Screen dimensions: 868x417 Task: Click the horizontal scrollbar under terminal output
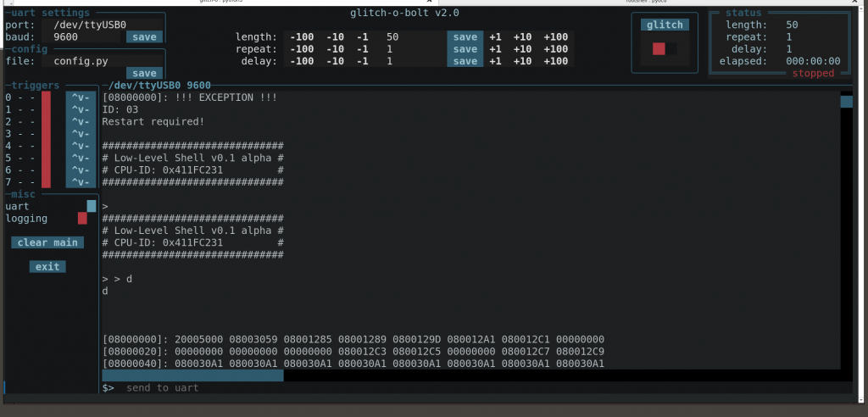coord(192,375)
